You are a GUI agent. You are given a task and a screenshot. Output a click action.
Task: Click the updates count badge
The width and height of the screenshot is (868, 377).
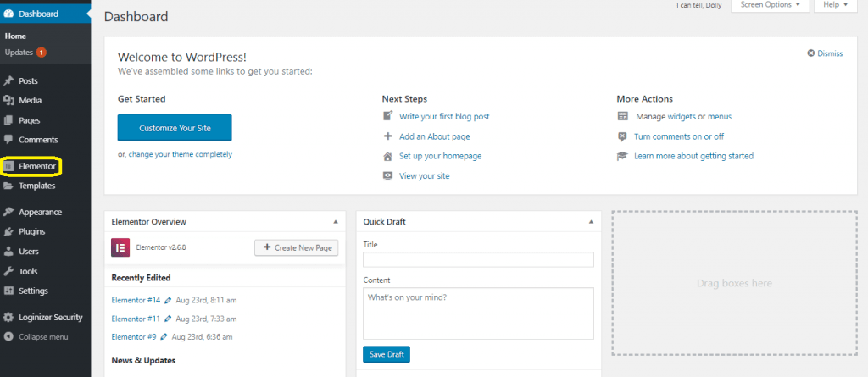coord(41,53)
